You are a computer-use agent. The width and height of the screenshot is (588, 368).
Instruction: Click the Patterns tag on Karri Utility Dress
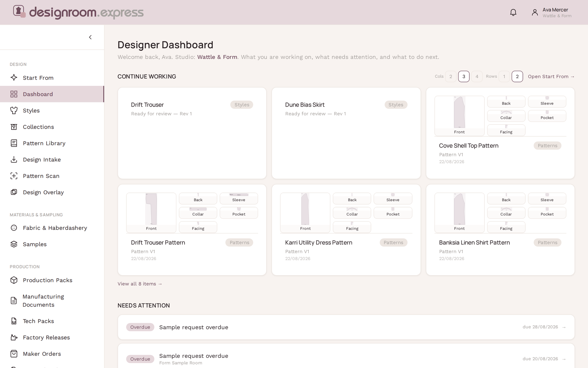(x=393, y=243)
